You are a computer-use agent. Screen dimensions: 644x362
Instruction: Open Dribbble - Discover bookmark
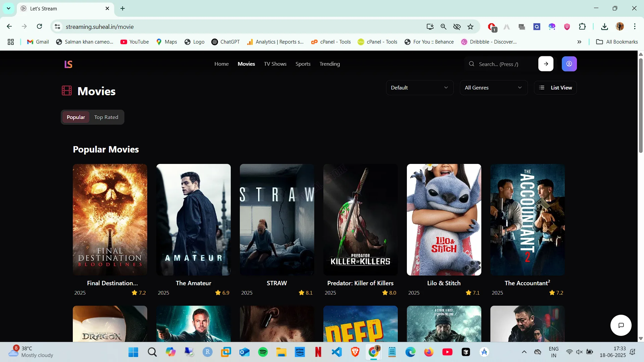coord(489,42)
